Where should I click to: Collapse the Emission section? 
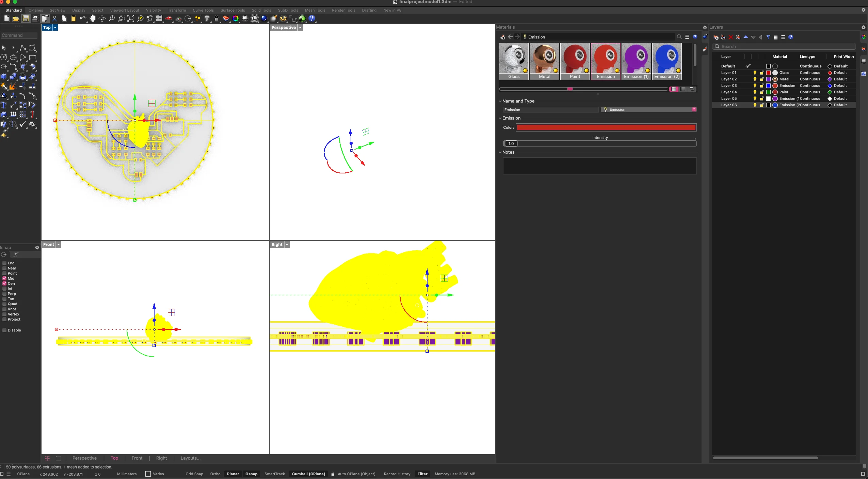point(500,118)
